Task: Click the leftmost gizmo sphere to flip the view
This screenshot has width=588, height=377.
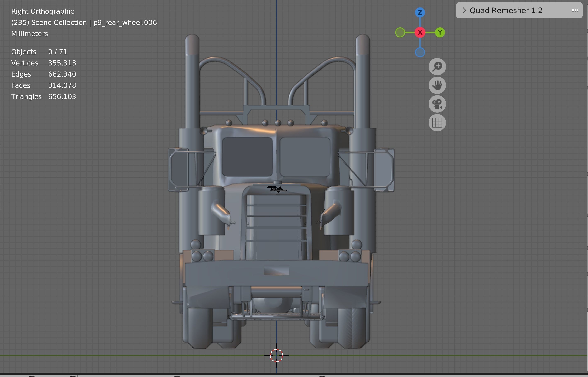Action: click(400, 32)
